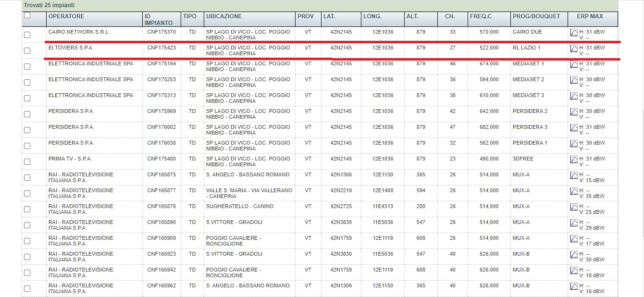
Task: Click the frequency value 490,000
Action: [x=489, y=159]
